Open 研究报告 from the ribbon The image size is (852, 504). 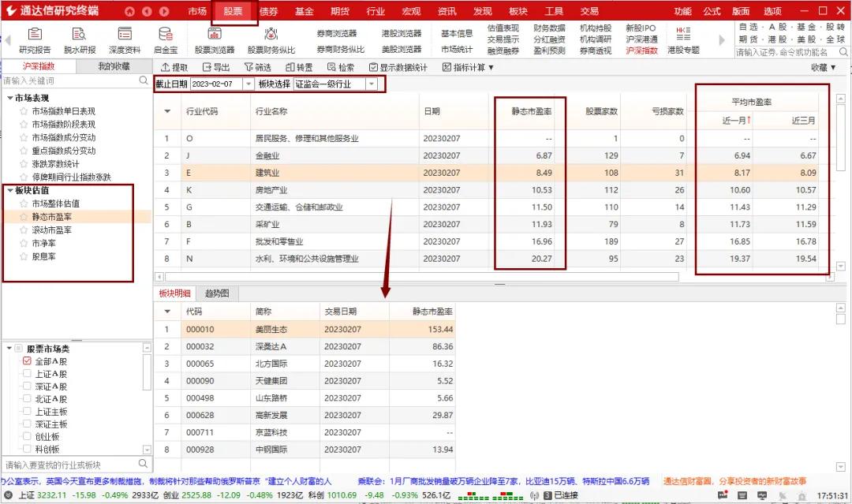(35, 41)
